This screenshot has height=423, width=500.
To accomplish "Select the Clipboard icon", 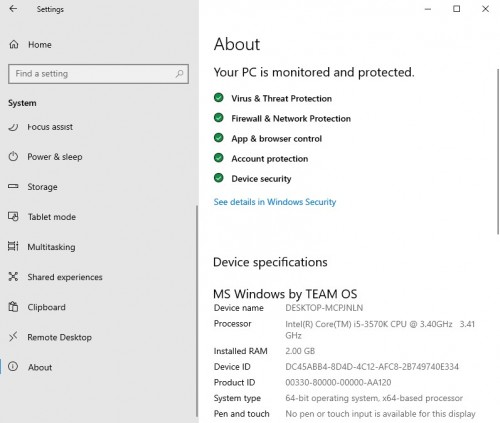I will pos(13,307).
